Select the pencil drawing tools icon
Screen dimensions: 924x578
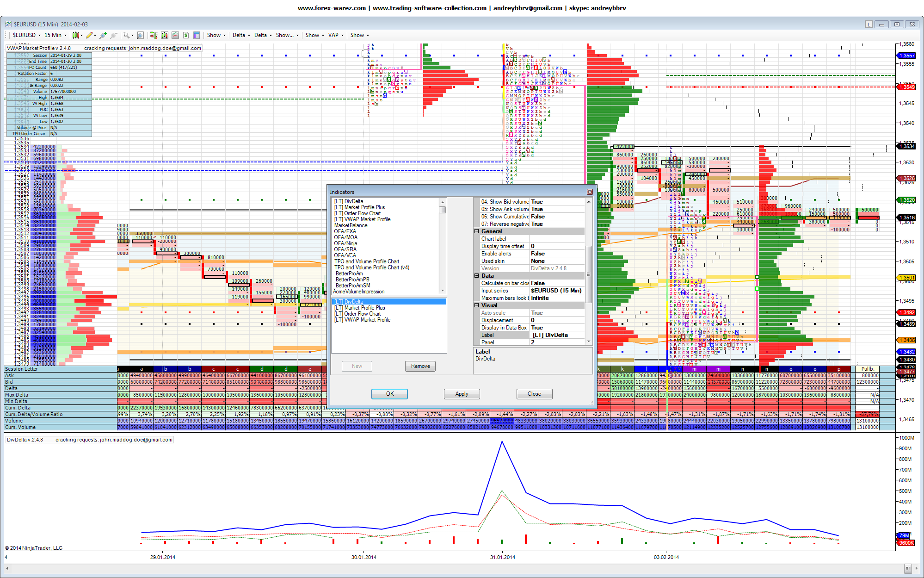point(90,35)
